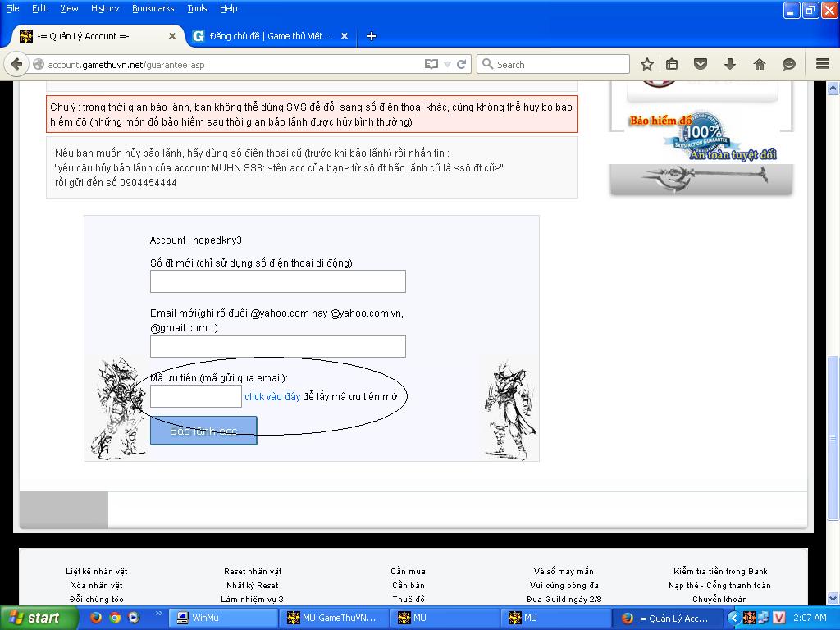Open the chat smiley icon in toolbar
840x630 pixels.
[x=788, y=64]
